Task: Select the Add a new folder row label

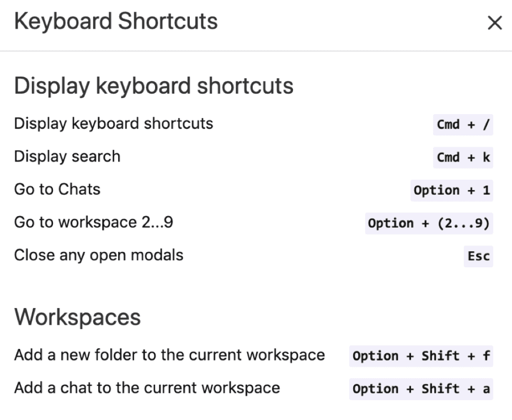Action: pos(169,355)
